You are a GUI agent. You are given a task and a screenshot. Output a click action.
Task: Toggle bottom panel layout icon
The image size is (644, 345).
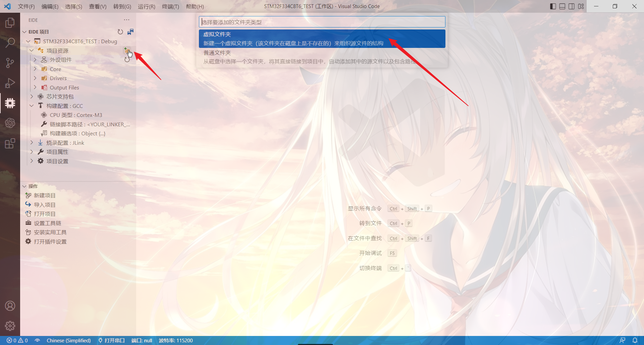[x=562, y=6]
